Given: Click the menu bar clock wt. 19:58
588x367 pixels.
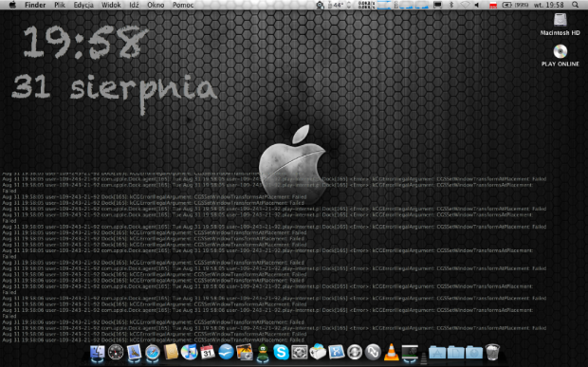Looking at the screenshot, I should (x=548, y=5).
